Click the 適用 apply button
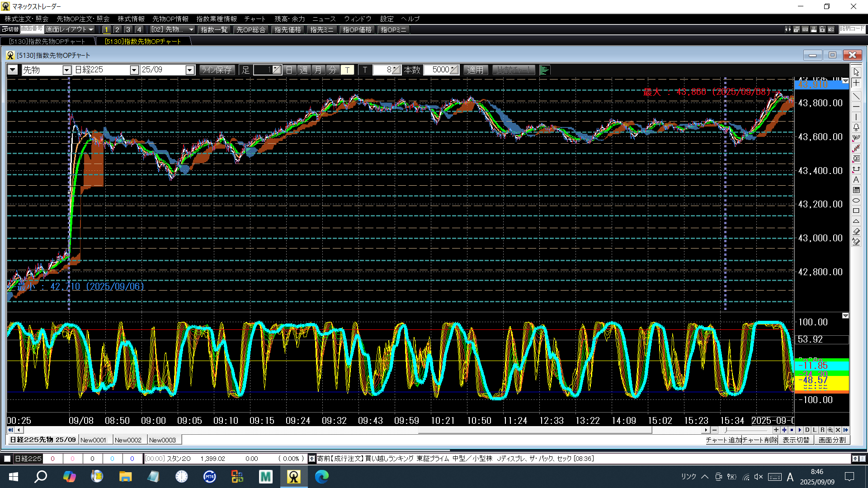The image size is (868, 488). (475, 70)
